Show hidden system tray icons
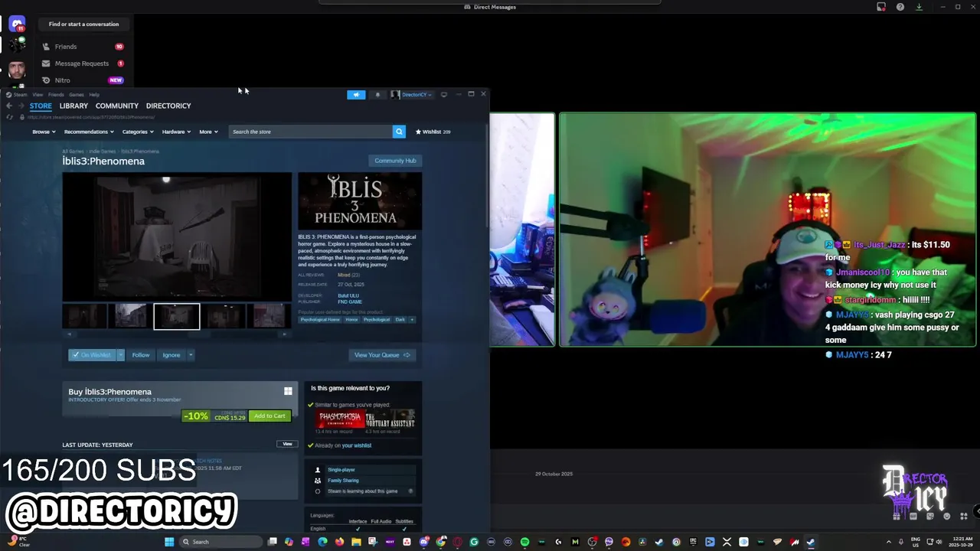 coord(890,542)
